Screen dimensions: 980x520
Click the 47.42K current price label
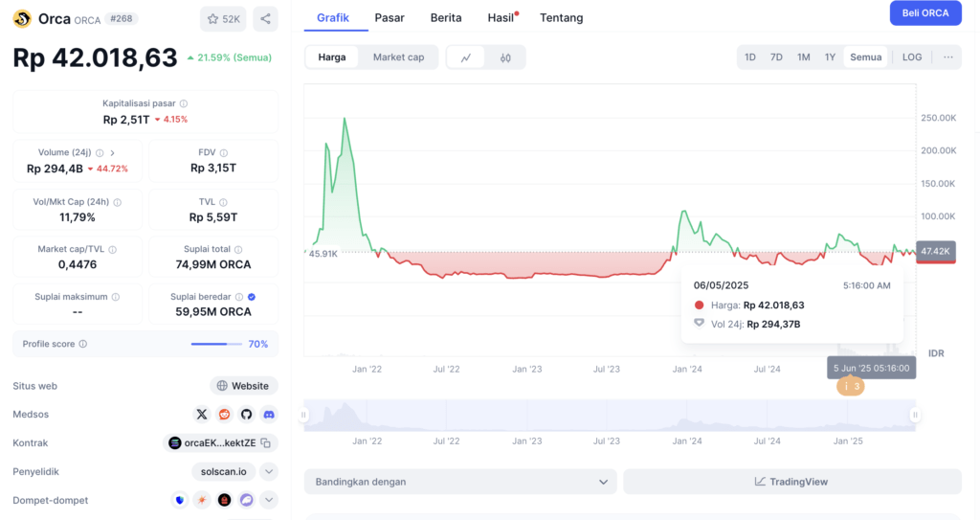coord(936,251)
